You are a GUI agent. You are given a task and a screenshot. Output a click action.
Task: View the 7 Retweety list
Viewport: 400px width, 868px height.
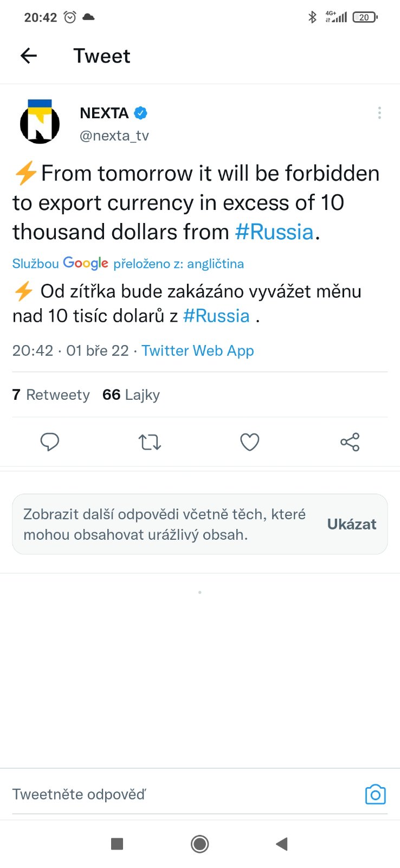coord(51,395)
